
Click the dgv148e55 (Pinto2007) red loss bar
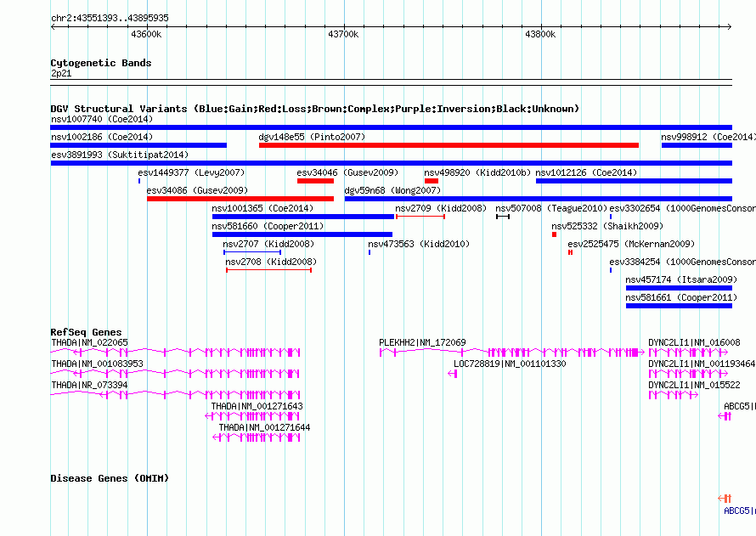(x=449, y=145)
